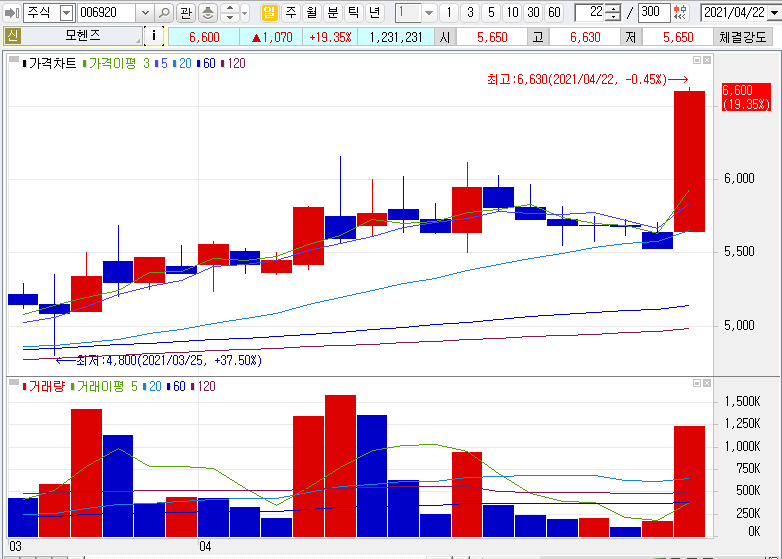This screenshot has width=782, height=559.
Task: Click the 최저:4,800 low price annotation
Action: pos(159,360)
